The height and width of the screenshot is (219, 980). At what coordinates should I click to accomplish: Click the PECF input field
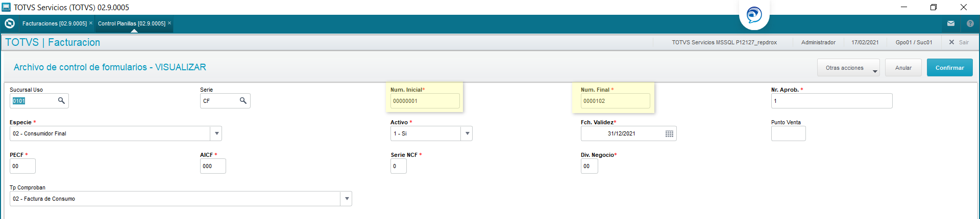point(22,166)
